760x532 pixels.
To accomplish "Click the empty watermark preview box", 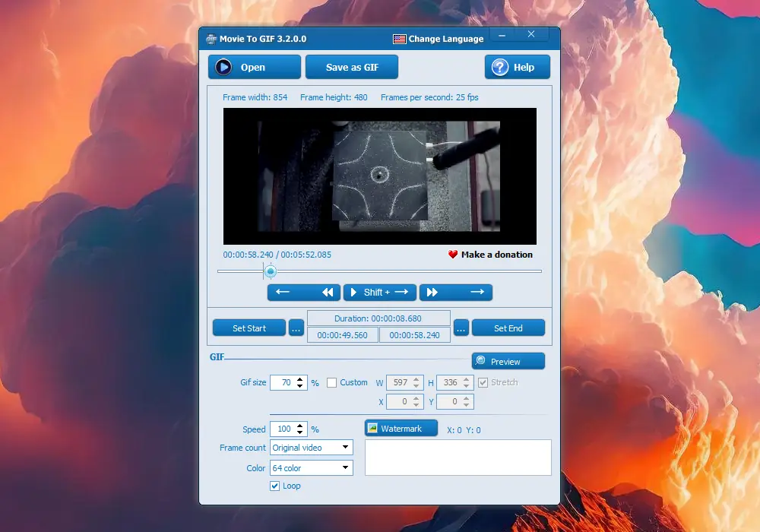I will (x=458, y=458).
